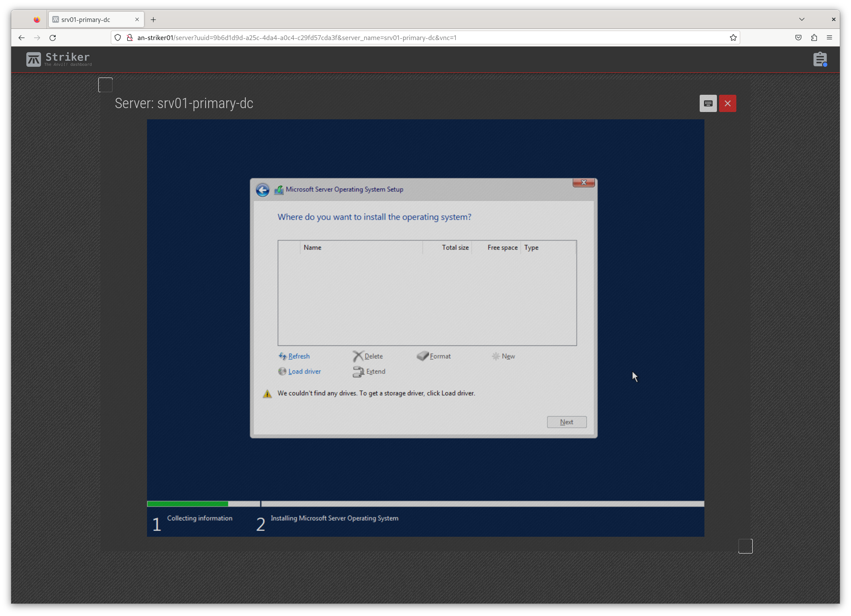Click the insecure connection lock icon
This screenshot has height=616, width=851.
pos(130,38)
